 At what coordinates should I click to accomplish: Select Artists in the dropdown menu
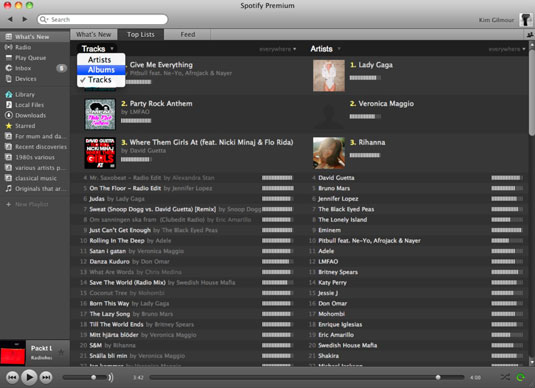(101, 60)
